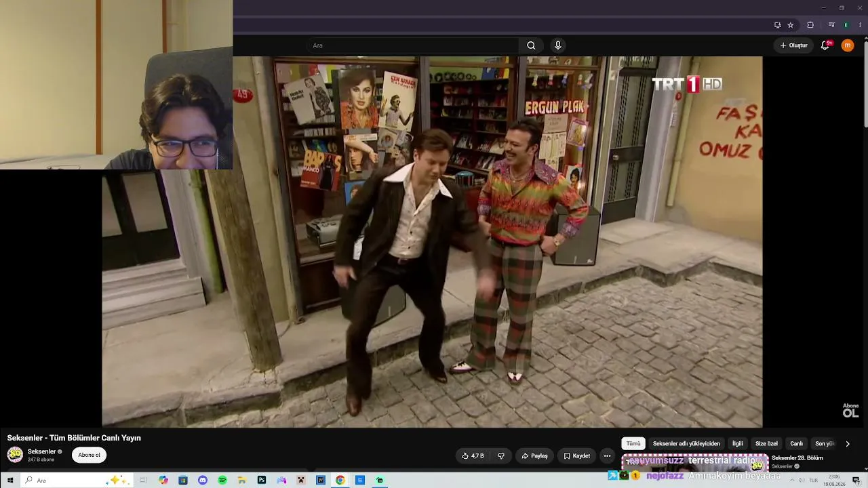868x488 pixels.
Task: Open the teal streaming app in the taskbar
Action: tap(380, 481)
